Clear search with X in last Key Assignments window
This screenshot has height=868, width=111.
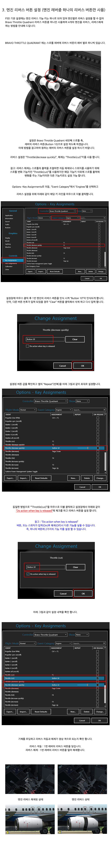tap(104, 643)
